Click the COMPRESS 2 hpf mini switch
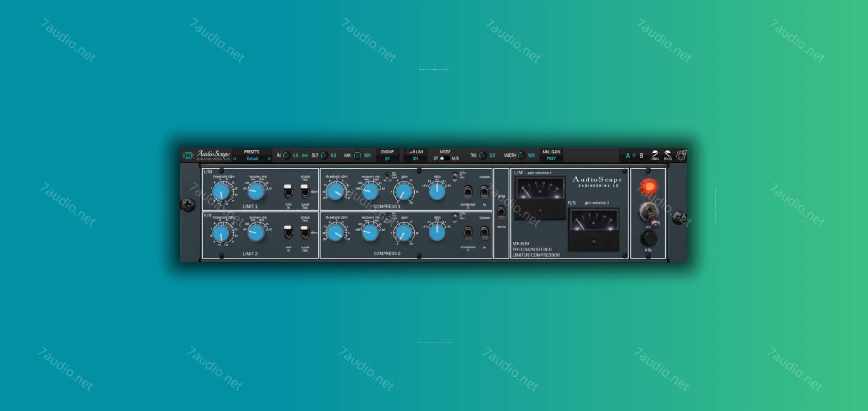Image resolution: width=868 pixels, height=411 pixels. coord(455,216)
